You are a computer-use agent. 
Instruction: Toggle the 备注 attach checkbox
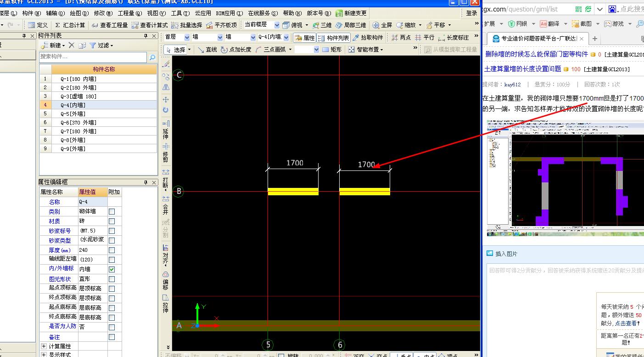(112, 337)
